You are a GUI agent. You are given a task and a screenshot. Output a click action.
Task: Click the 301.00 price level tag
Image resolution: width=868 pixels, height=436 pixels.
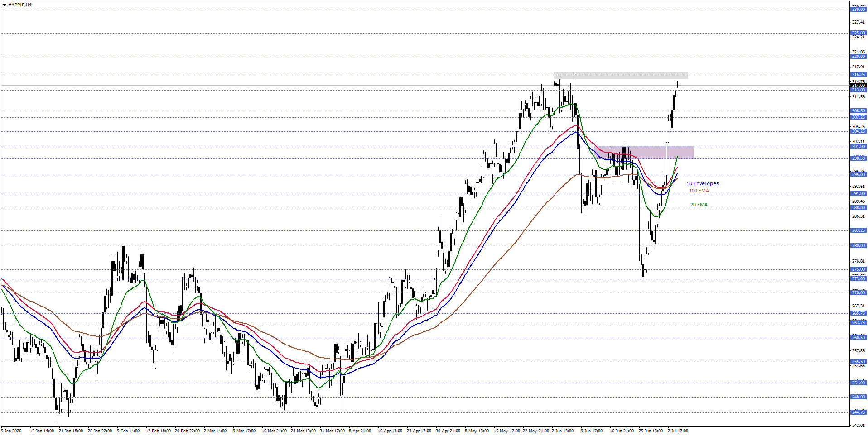(x=858, y=146)
